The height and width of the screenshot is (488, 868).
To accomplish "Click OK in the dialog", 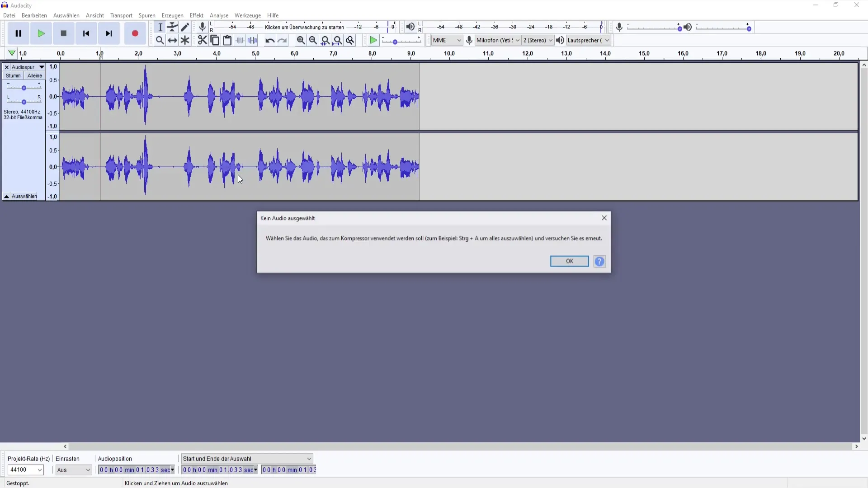I will [x=569, y=261].
